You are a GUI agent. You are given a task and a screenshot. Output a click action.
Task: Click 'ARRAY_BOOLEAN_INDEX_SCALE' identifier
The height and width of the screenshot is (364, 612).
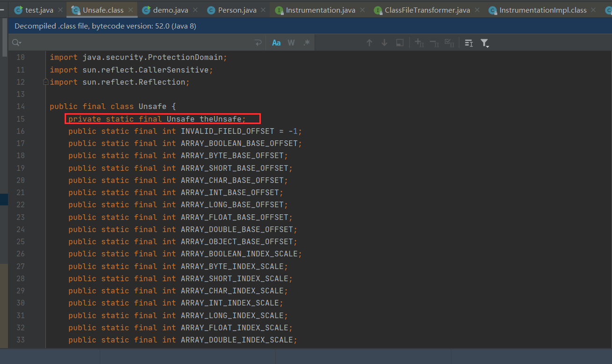pos(239,254)
